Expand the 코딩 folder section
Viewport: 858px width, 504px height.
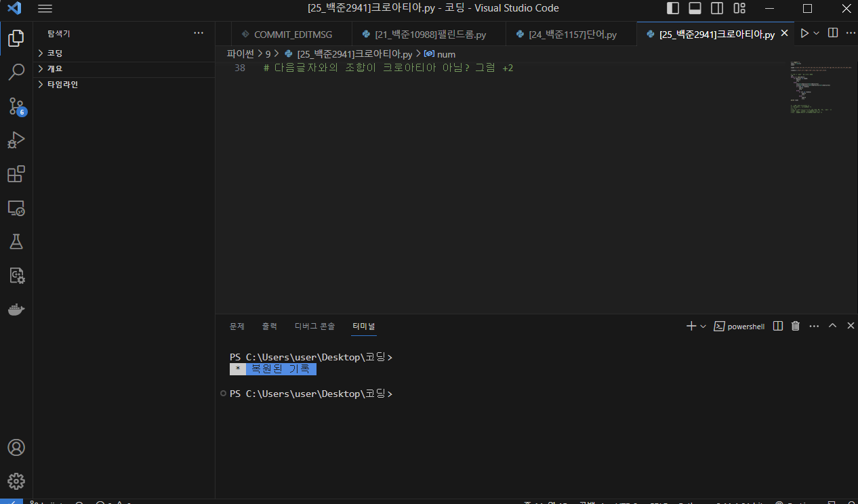pyautogui.click(x=124, y=53)
